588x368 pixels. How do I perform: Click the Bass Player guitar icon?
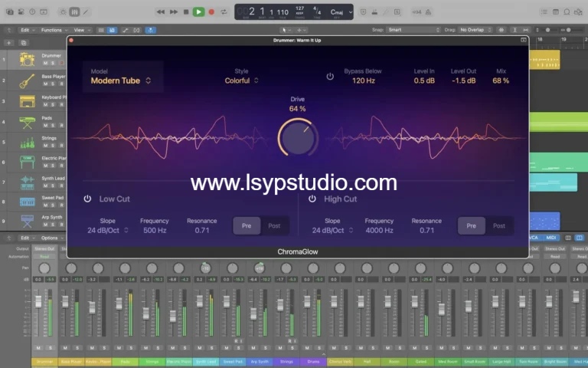pyautogui.click(x=27, y=80)
